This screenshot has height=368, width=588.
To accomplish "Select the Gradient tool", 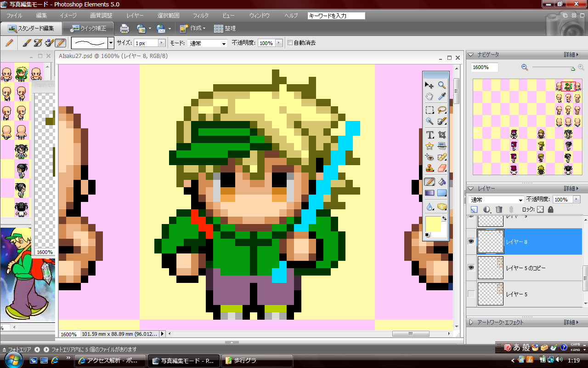I will click(430, 193).
